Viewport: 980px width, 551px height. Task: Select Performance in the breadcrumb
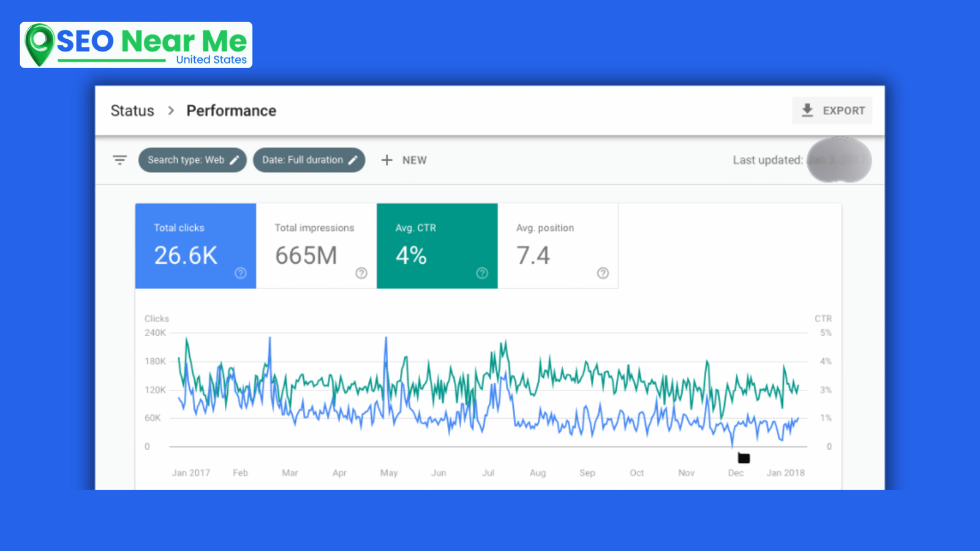coord(231,111)
